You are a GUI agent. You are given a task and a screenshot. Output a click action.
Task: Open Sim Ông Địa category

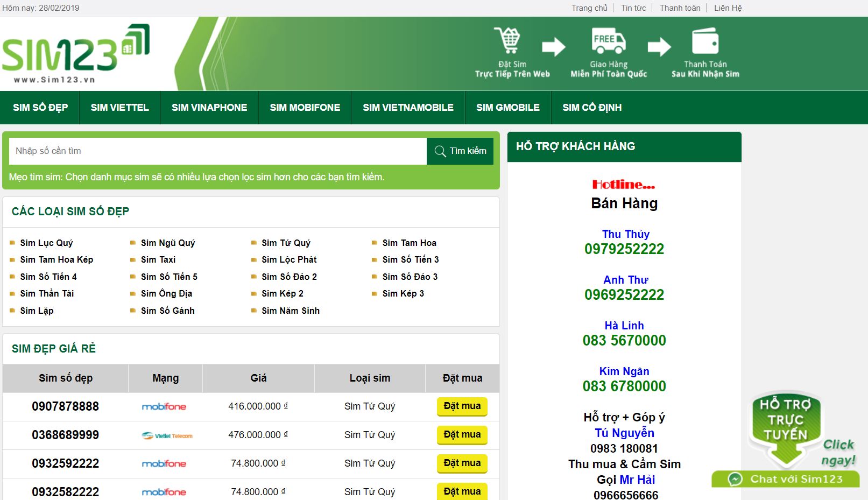[166, 294]
